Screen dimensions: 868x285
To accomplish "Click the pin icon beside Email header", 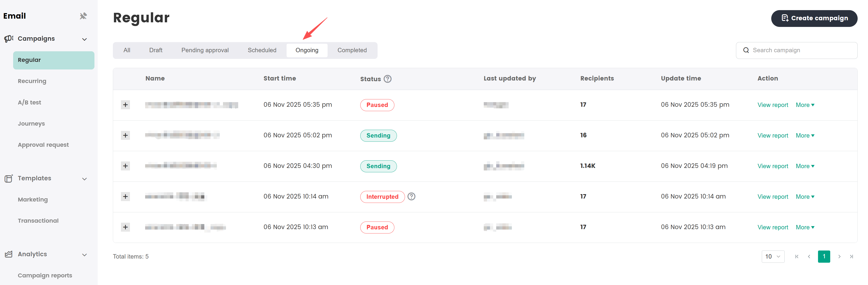I will tap(83, 16).
